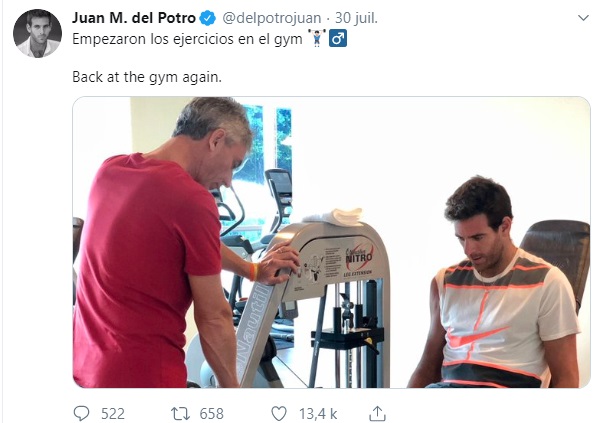
Task: Click the 13,4 k likes count
Action: click(x=318, y=413)
